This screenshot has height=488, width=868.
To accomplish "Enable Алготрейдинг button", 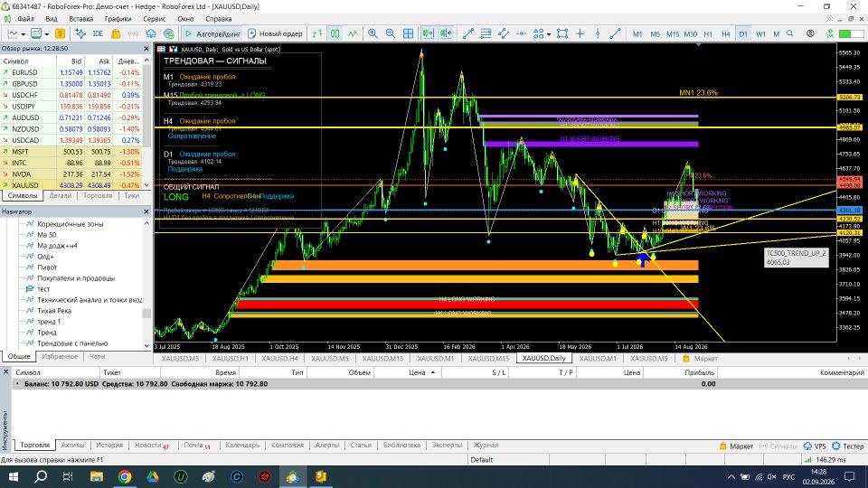I will tap(212, 33).
